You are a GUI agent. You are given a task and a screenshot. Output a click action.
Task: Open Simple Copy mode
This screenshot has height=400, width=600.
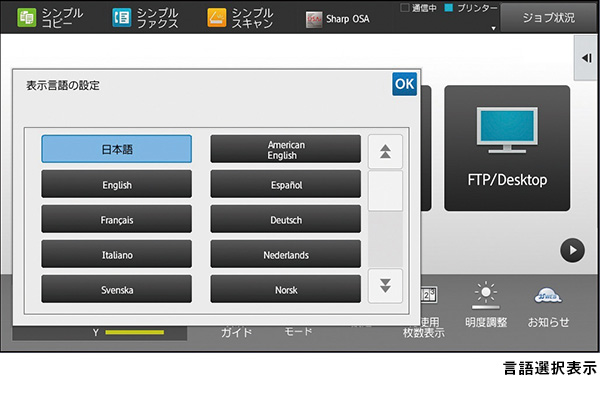point(49,16)
